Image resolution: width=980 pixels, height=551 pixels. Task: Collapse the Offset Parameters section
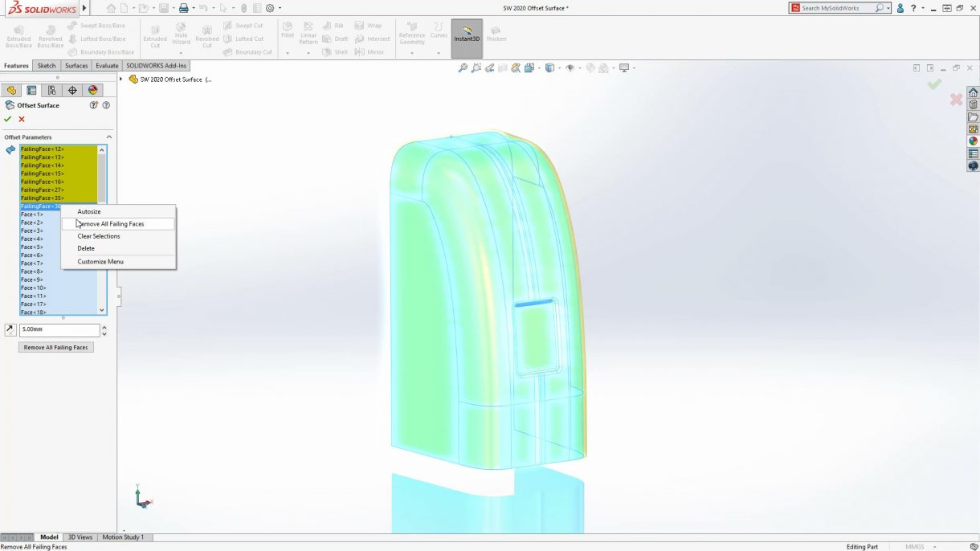(x=109, y=137)
